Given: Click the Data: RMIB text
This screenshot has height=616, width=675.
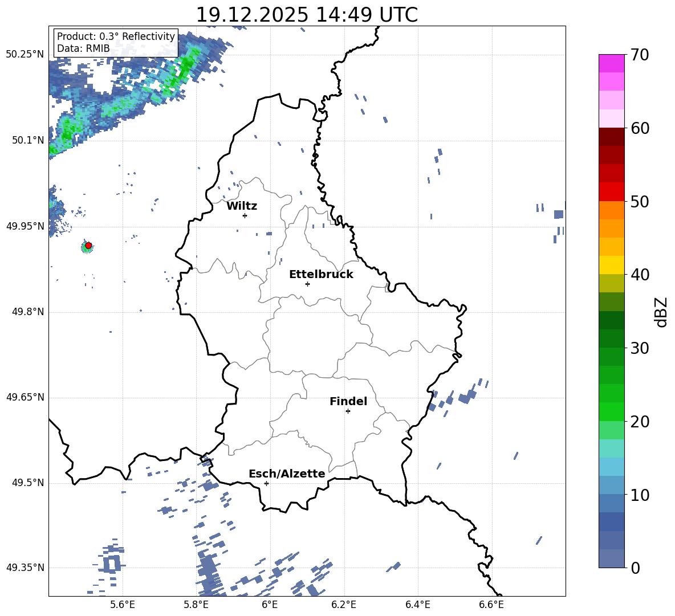Looking at the screenshot, I should (83, 48).
